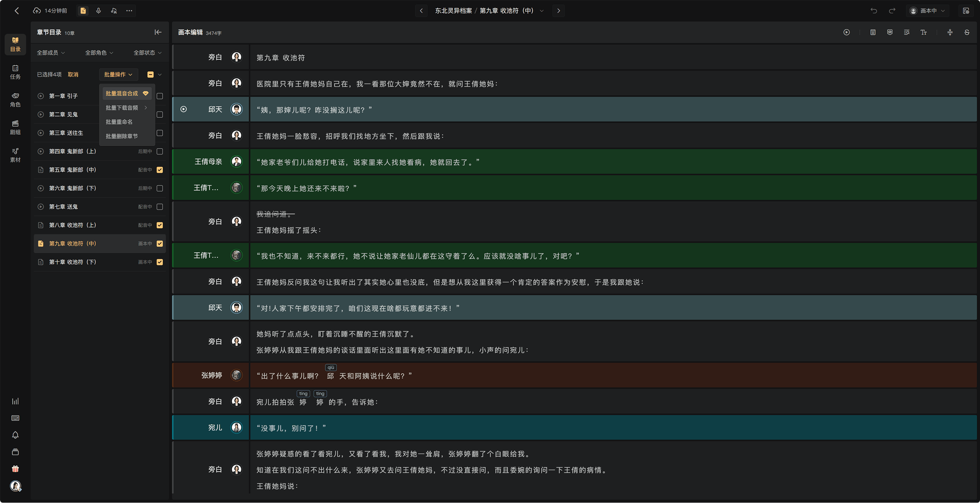Select 批量删除章节 from the menu

(x=127, y=136)
